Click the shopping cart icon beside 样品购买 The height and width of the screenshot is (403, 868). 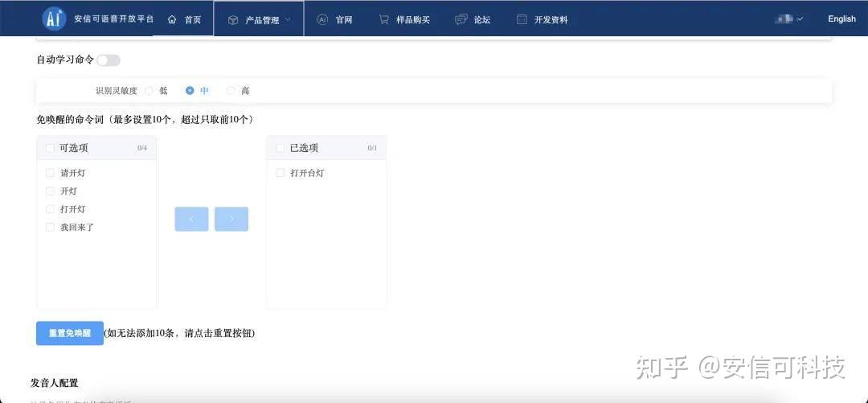(x=383, y=19)
